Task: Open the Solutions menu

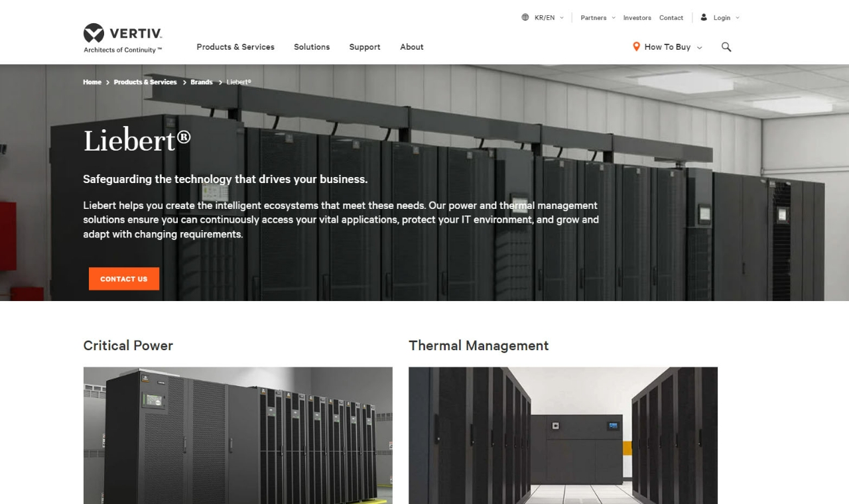Action: [x=312, y=47]
